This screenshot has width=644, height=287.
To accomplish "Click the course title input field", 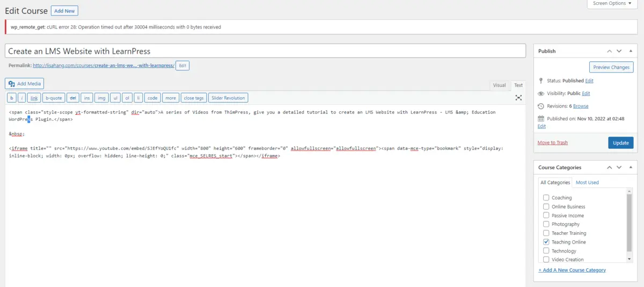I will point(265,51).
